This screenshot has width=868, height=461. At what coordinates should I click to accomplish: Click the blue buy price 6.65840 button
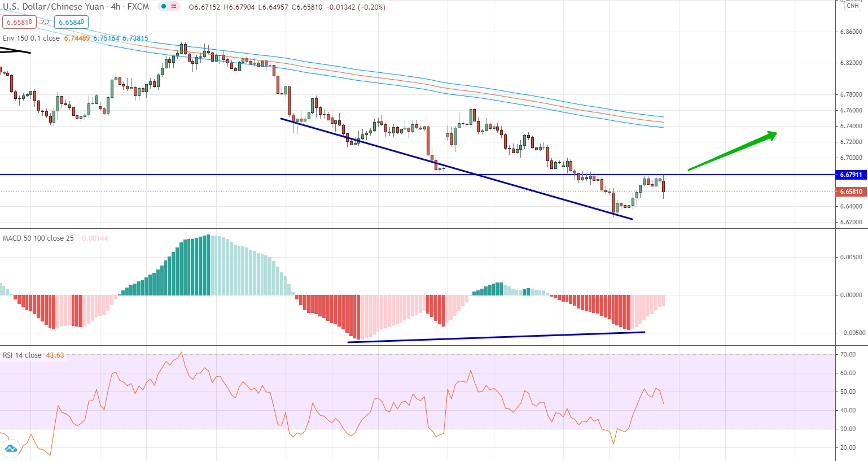(71, 22)
